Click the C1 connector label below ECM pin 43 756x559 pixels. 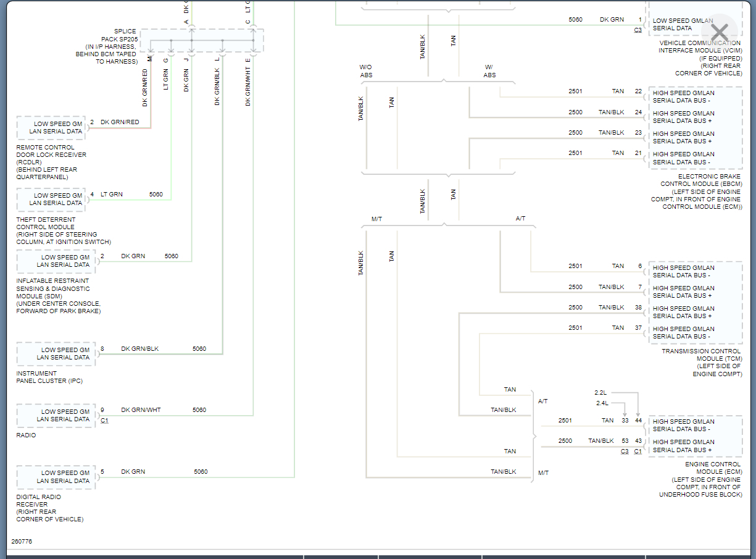[x=638, y=452]
